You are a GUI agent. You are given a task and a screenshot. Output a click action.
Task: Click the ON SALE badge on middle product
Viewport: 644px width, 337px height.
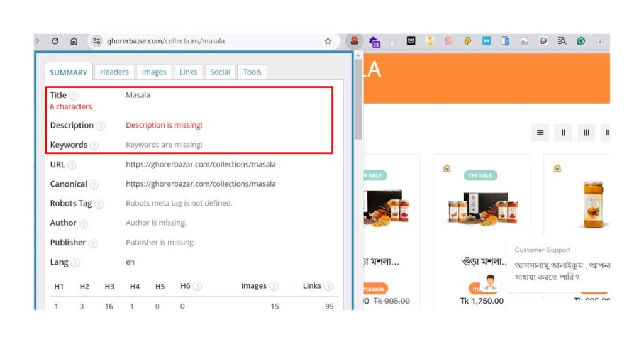(x=480, y=175)
